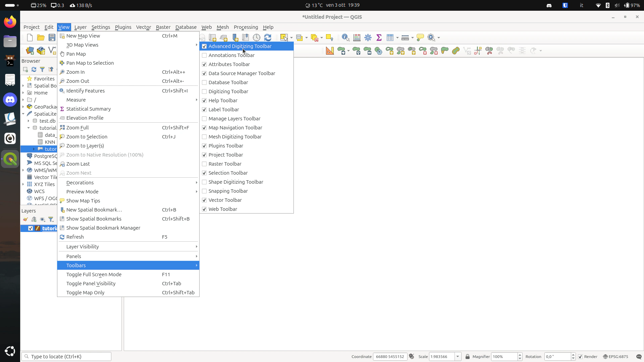644x362 pixels.
Task: Click the Statistical Summary sigma icon
Action: 379,38
